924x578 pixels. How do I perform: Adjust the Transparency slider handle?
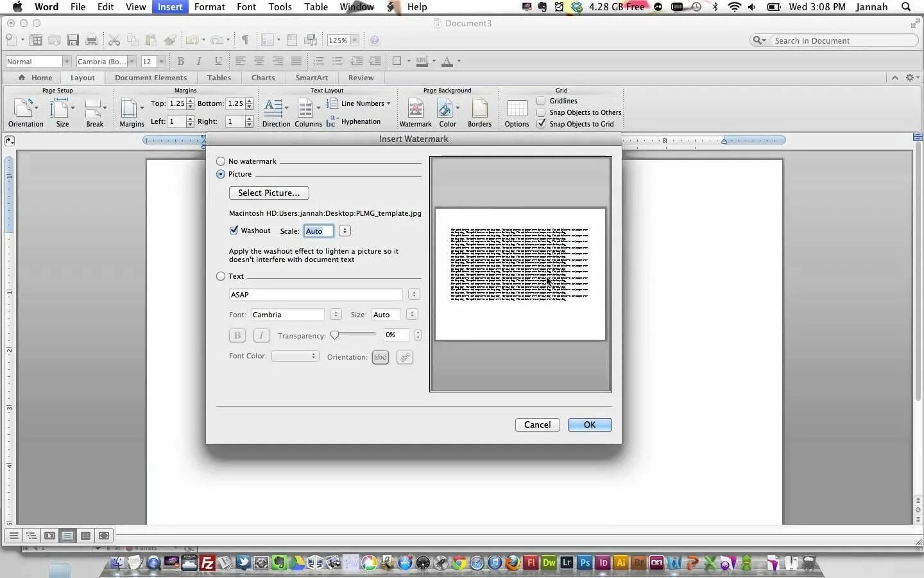click(x=334, y=335)
